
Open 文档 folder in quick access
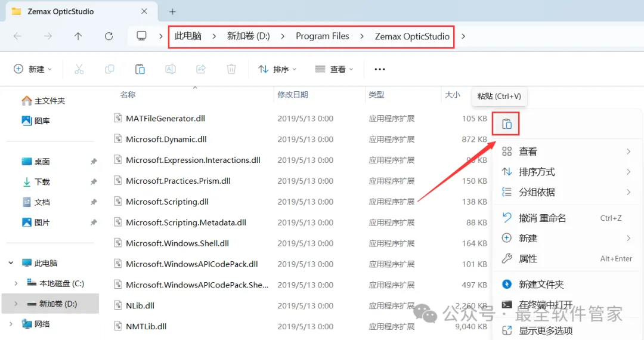click(36, 202)
